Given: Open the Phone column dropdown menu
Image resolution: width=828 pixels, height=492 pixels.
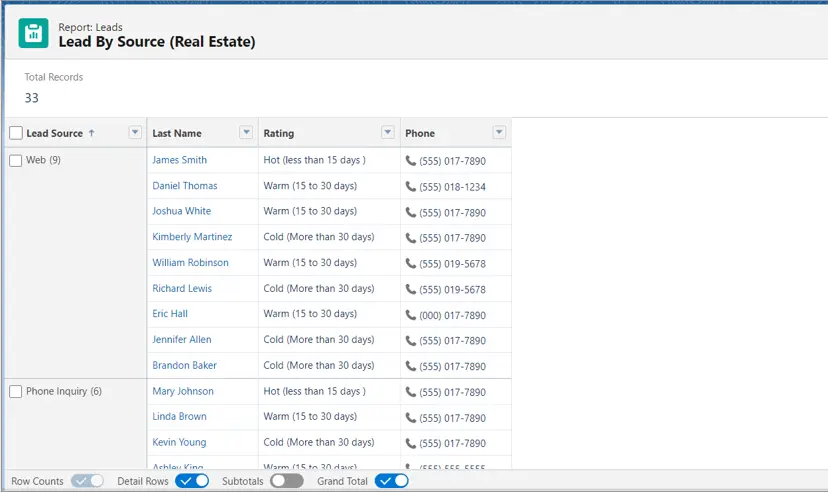Looking at the screenshot, I should pos(499,132).
